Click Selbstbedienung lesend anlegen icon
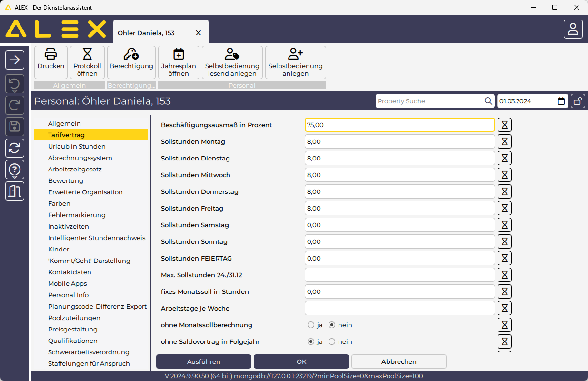The image size is (588, 381). (x=232, y=54)
